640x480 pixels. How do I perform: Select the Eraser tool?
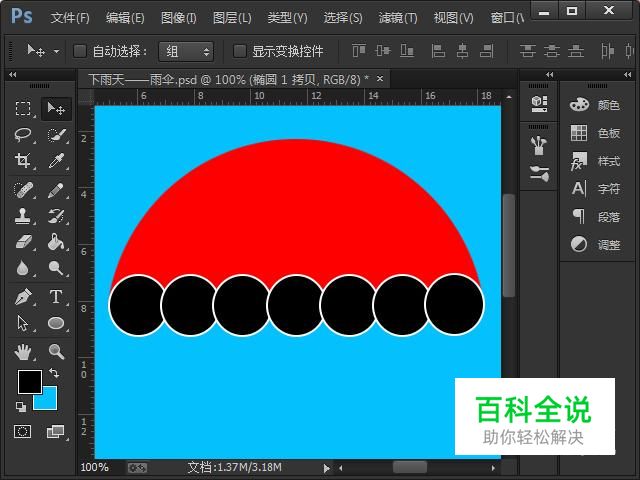click(23, 242)
